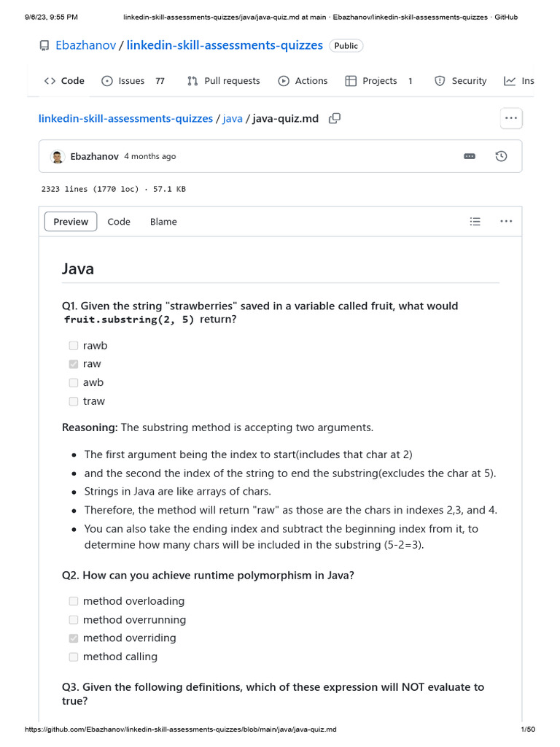
Task: Toggle the "method overriding" checkbox
Action: click(x=74, y=638)
